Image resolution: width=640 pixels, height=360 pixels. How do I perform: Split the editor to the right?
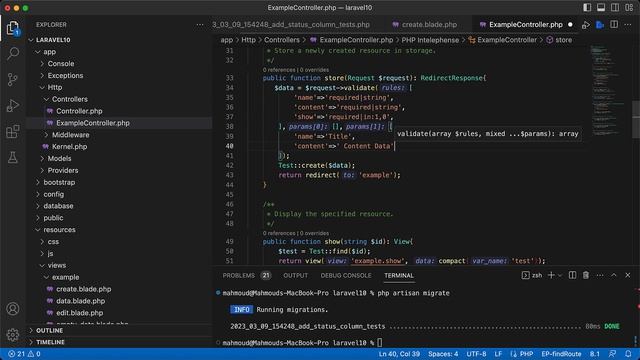click(614, 24)
